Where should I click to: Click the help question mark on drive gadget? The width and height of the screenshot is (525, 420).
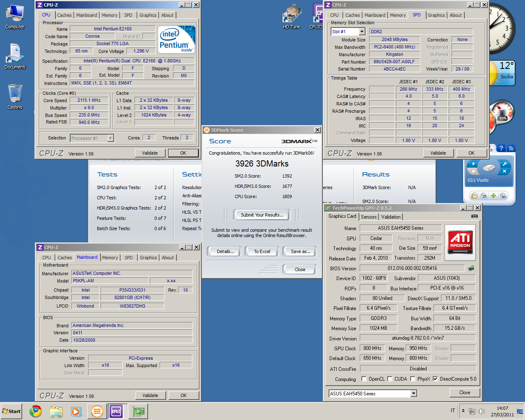point(501,148)
